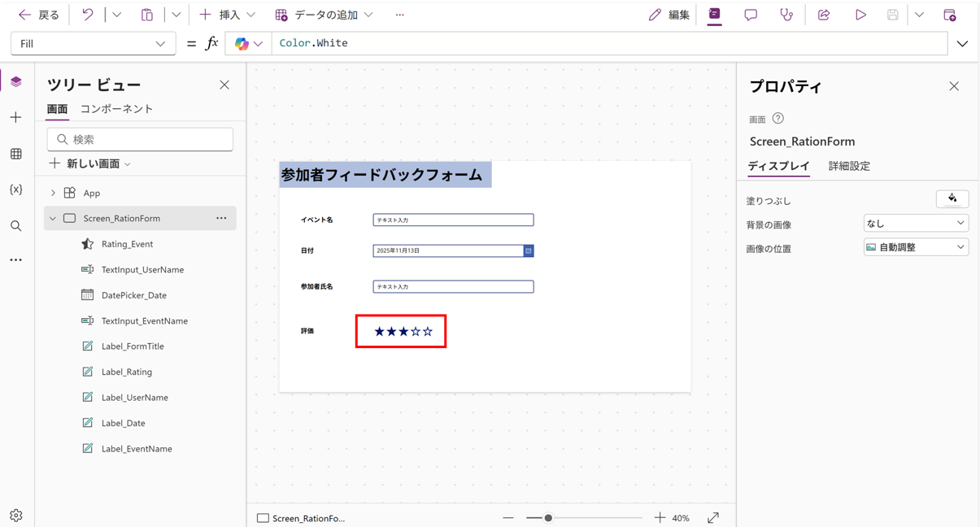Viewport: 980px width, 527px height.
Task: Open the Comments speech bubble icon
Action: [x=751, y=15]
